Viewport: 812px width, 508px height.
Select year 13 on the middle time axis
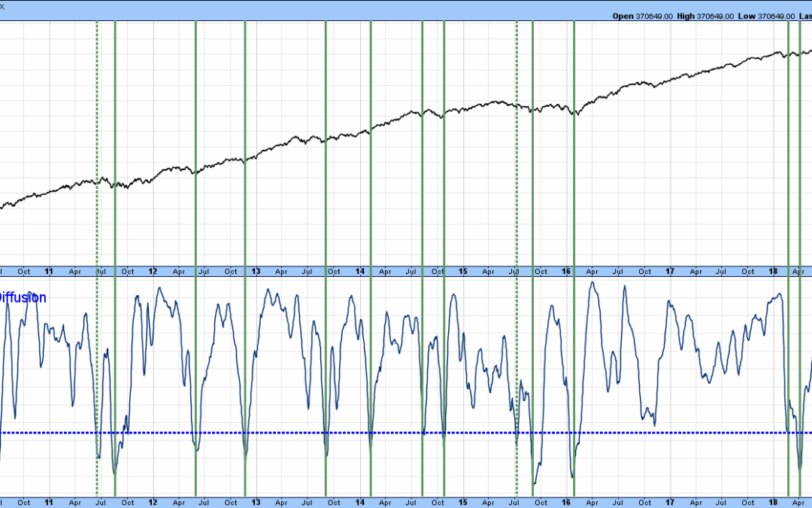(x=256, y=271)
